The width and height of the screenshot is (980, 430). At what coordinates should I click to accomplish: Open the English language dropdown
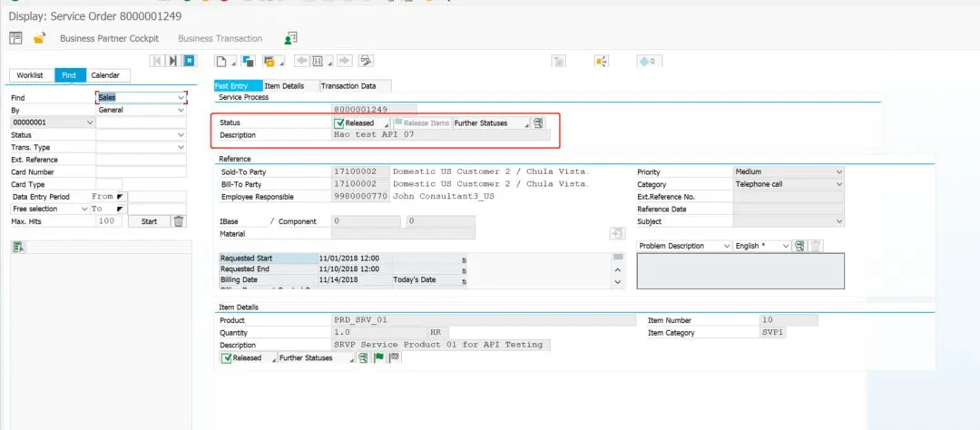coord(762,246)
